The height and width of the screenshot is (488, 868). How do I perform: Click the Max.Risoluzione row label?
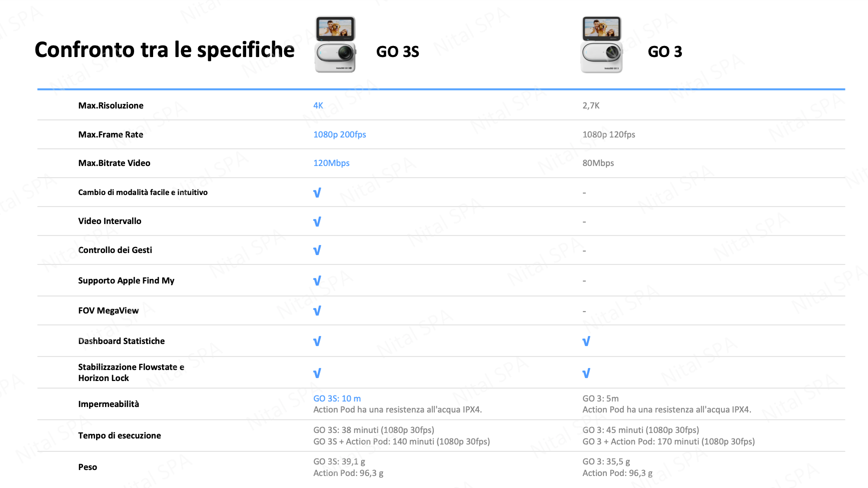pyautogui.click(x=111, y=105)
